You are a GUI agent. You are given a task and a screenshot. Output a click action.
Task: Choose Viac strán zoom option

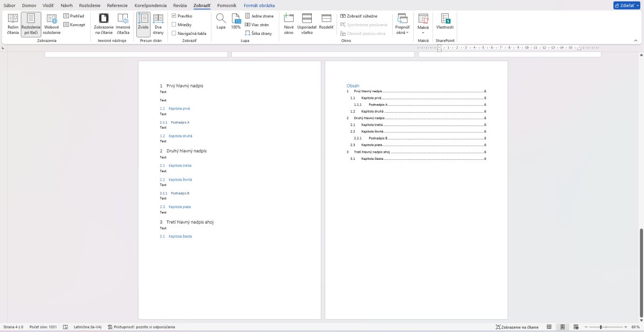pyautogui.click(x=257, y=25)
